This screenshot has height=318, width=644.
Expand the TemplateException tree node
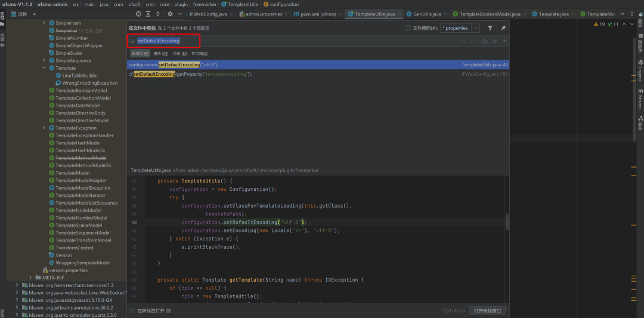pyautogui.click(x=44, y=128)
